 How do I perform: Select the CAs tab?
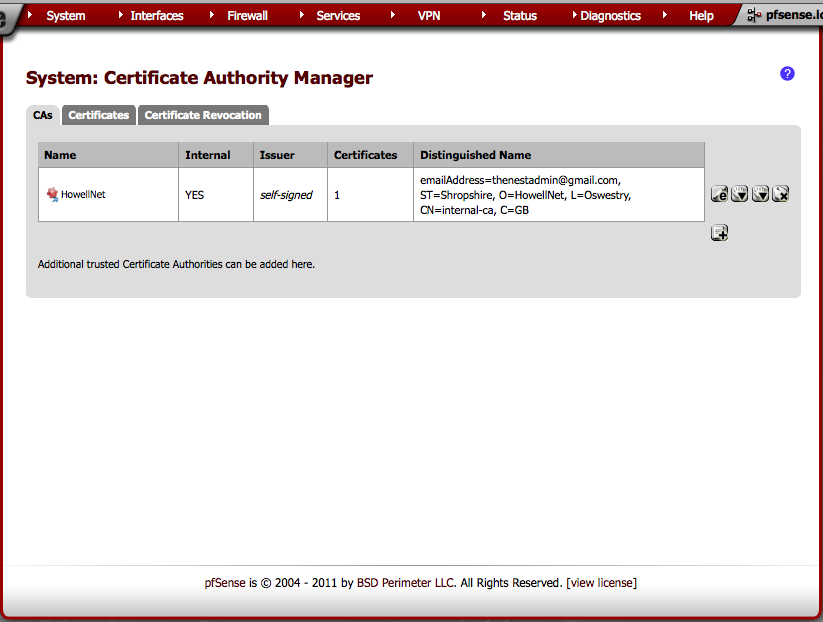pos(43,115)
